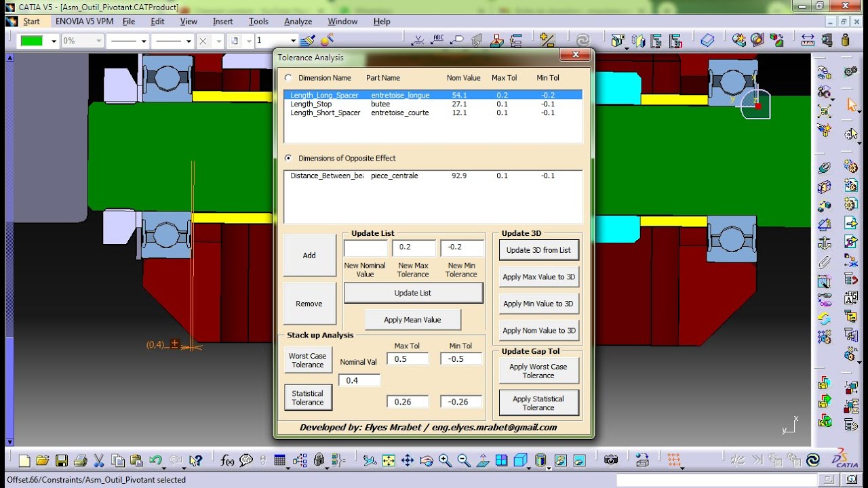
Task: Open the 0% transparency dropdown
Action: coord(99,41)
